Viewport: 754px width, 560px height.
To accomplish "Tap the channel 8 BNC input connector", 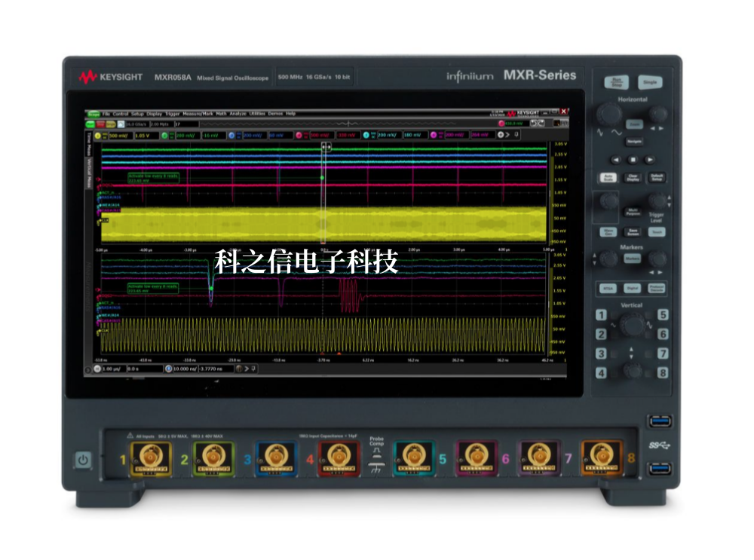I will pos(601,456).
